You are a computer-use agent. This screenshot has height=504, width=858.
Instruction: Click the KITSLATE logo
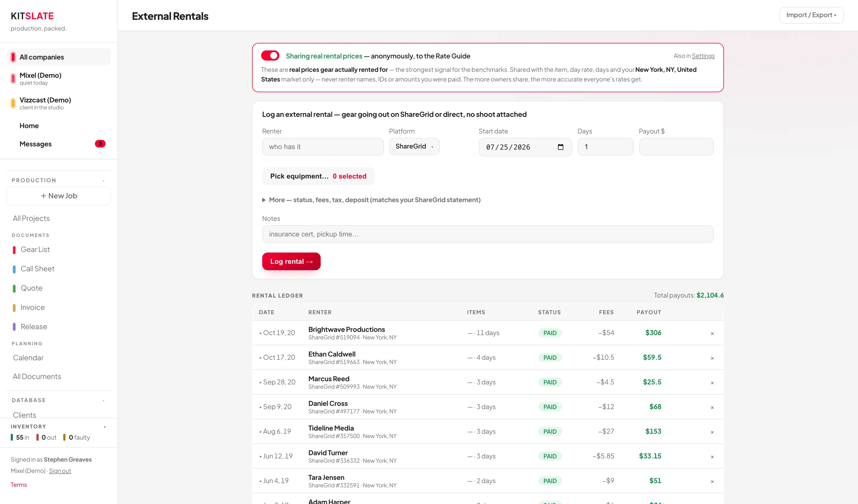(x=32, y=16)
